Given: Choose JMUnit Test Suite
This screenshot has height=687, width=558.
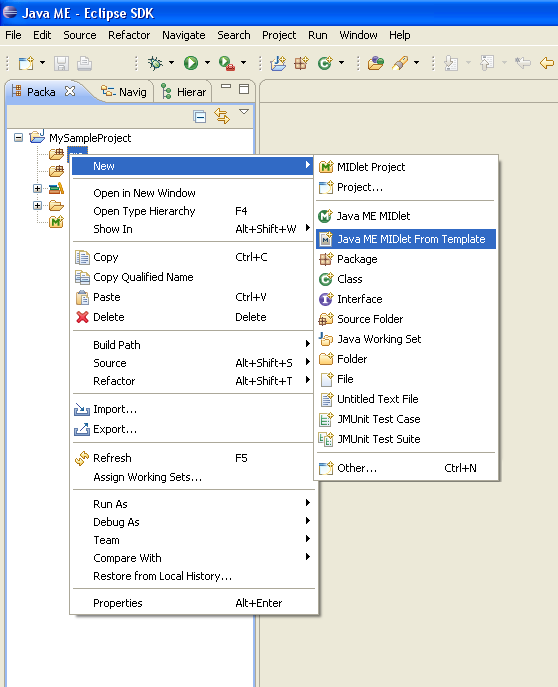Looking at the screenshot, I should [x=406, y=439].
